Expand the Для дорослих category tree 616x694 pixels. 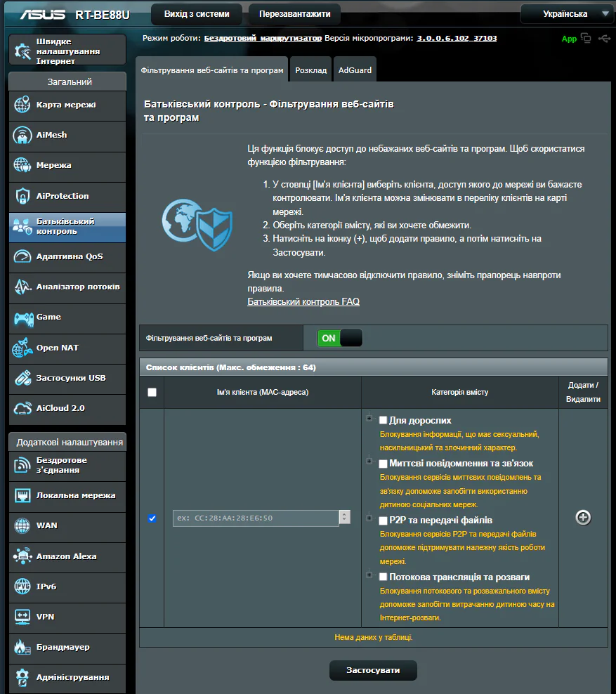tap(369, 418)
